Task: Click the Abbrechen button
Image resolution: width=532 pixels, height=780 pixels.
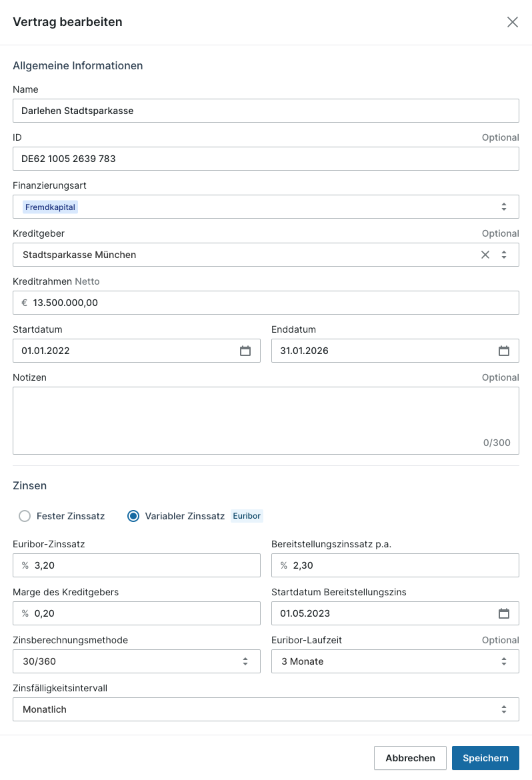Action: pos(410,758)
